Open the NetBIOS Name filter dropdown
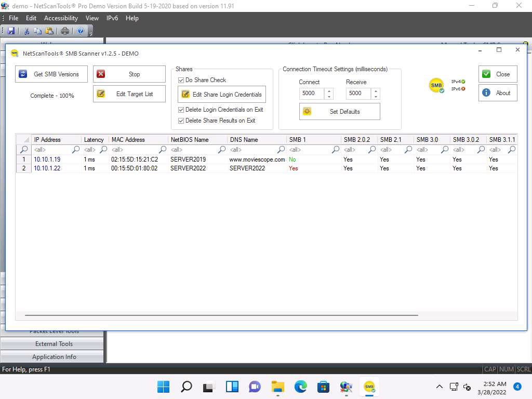Screen dimensions: 532x399 point(222,150)
